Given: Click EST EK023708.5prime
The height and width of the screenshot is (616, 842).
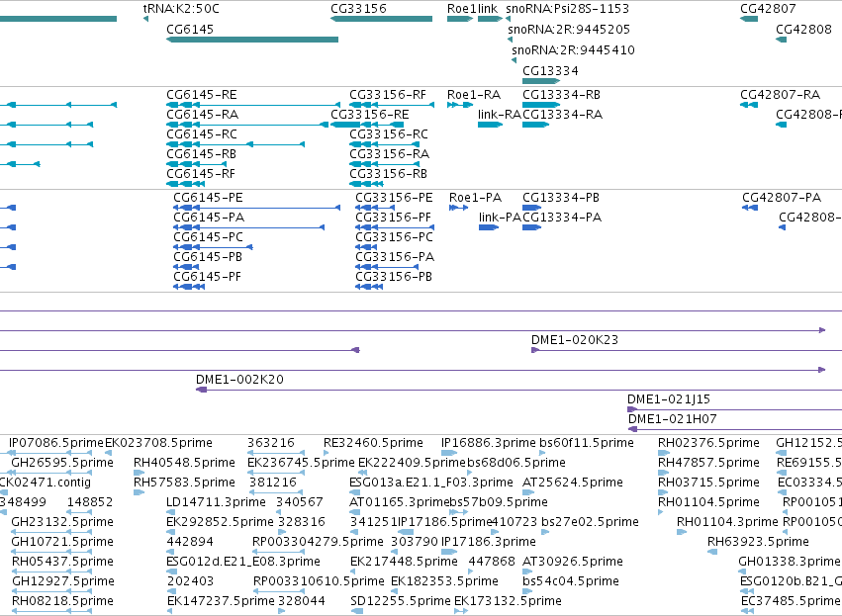Looking at the screenshot, I should (158, 443).
